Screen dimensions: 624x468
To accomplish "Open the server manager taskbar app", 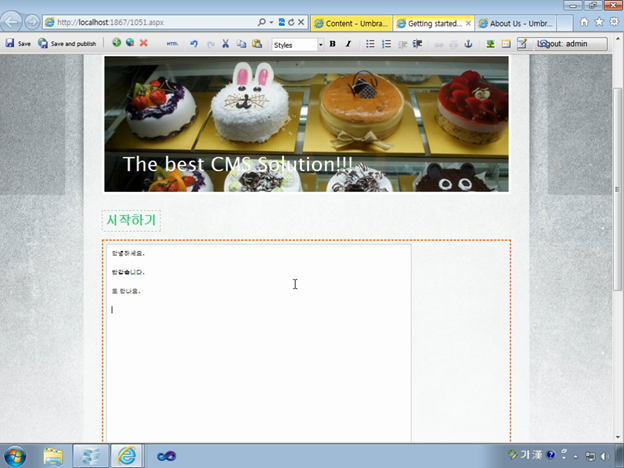I will click(90, 456).
